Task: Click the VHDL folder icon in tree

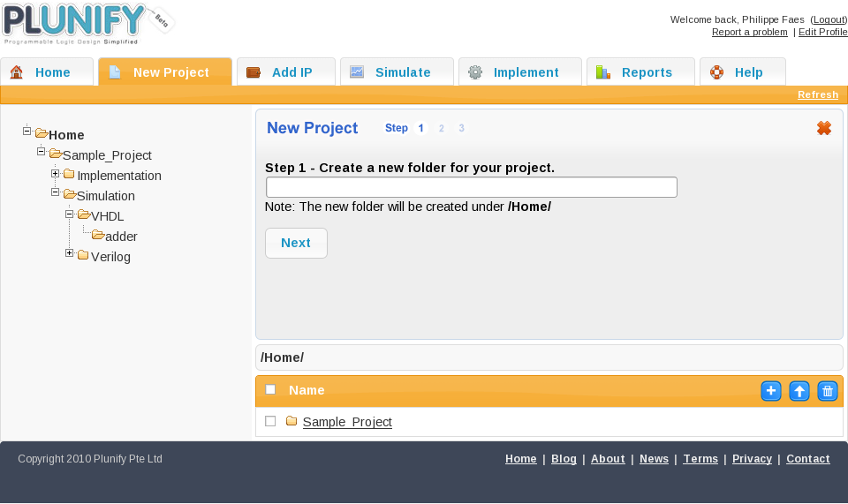Action: click(x=84, y=214)
